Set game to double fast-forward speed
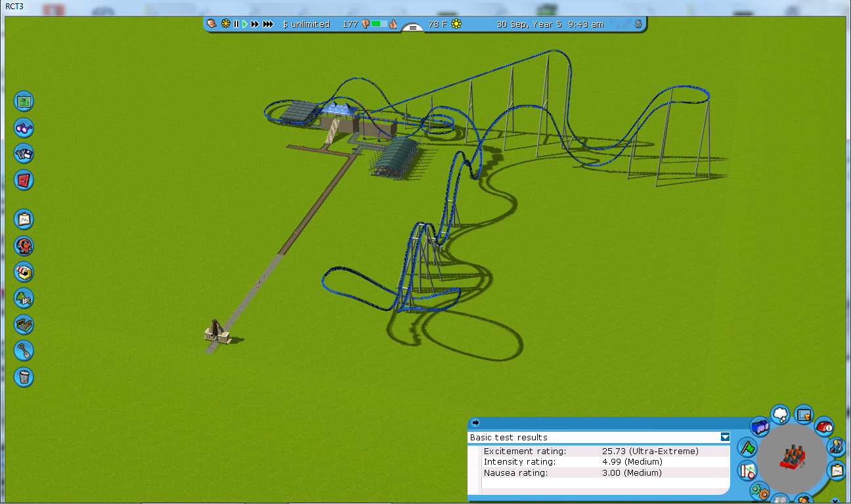The image size is (851, 504). coord(255,24)
